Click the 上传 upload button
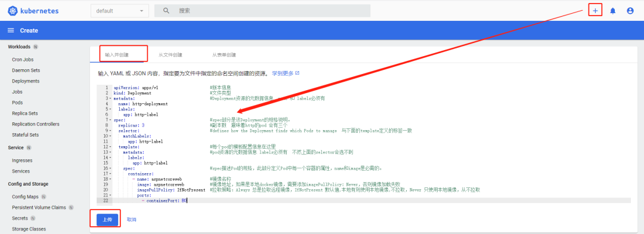The height and width of the screenshot is (234, 644). pos(107,220)
